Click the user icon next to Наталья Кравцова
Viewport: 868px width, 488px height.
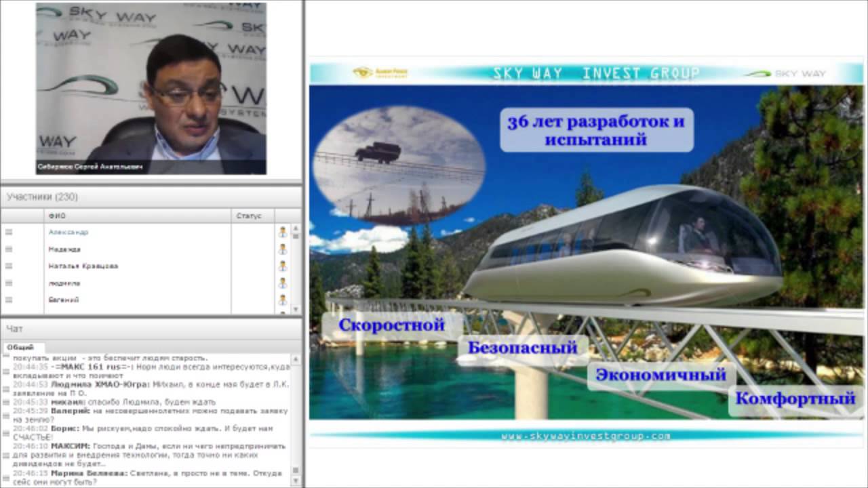click(283, 266)
